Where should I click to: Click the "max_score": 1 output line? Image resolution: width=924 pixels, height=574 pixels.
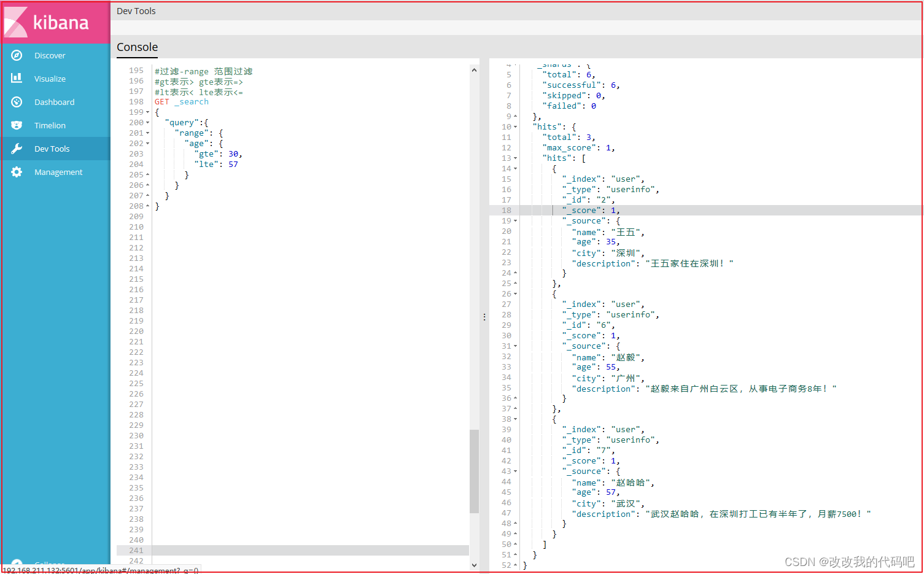pos(578,148)
